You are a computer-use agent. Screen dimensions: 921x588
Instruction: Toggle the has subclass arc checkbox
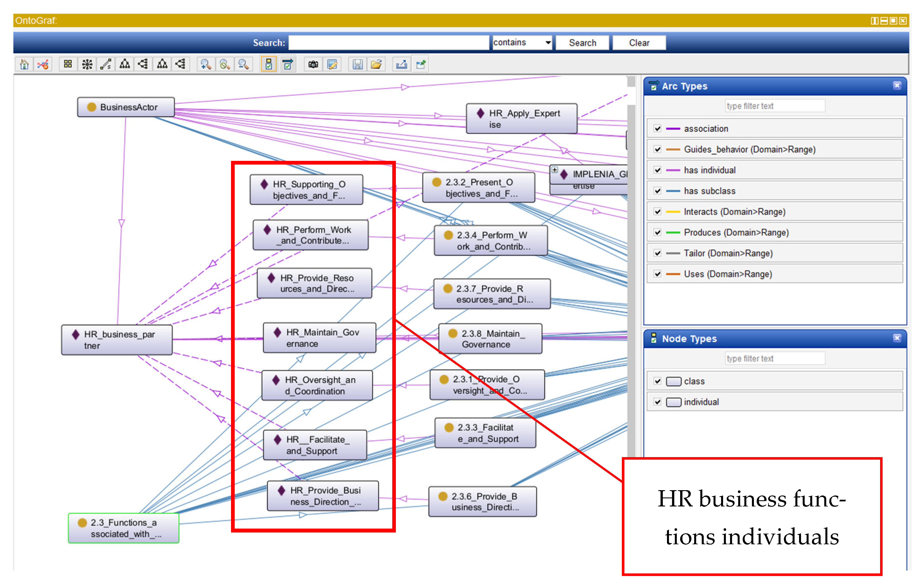coord(657,191)
